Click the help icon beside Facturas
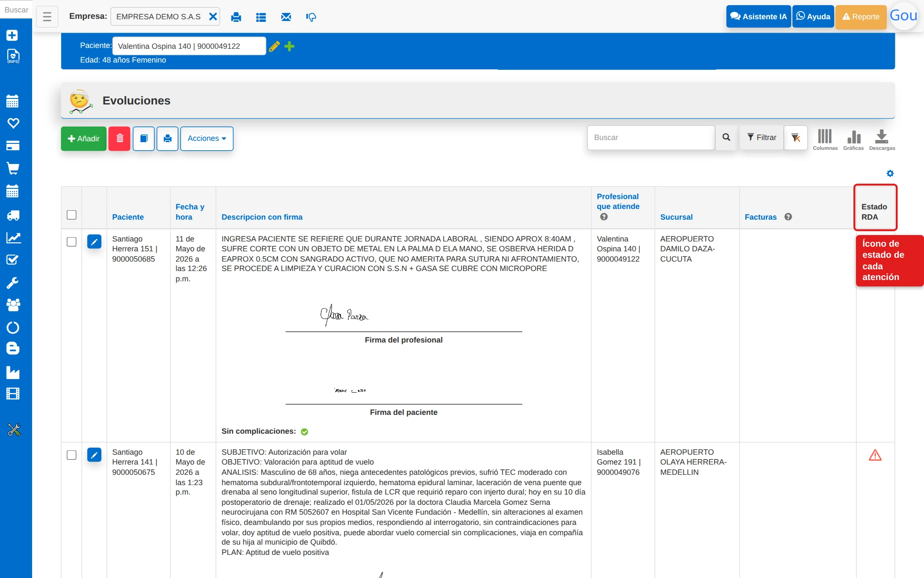The image size is (924, 578). tap(788, 217)
